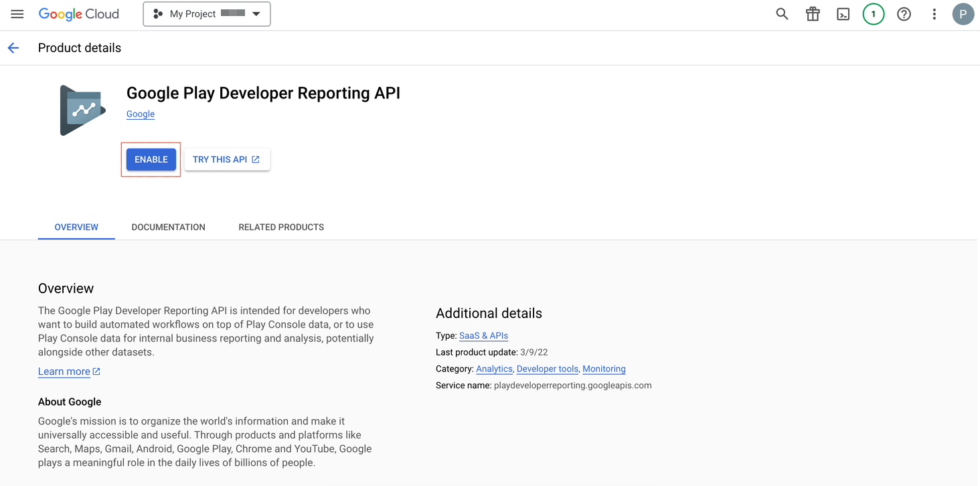
Task: Open the Developer tools category link
Action: point(547,369)
